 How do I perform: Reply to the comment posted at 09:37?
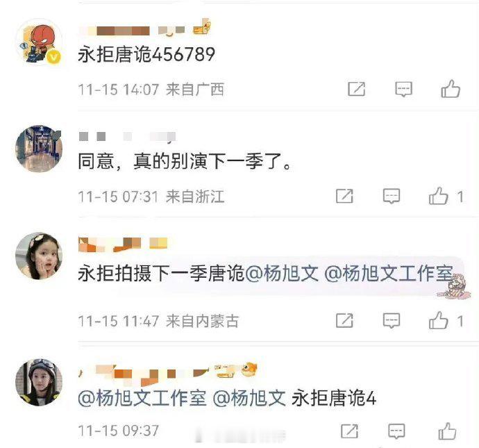pyautogui.click(x=396, y=431)
